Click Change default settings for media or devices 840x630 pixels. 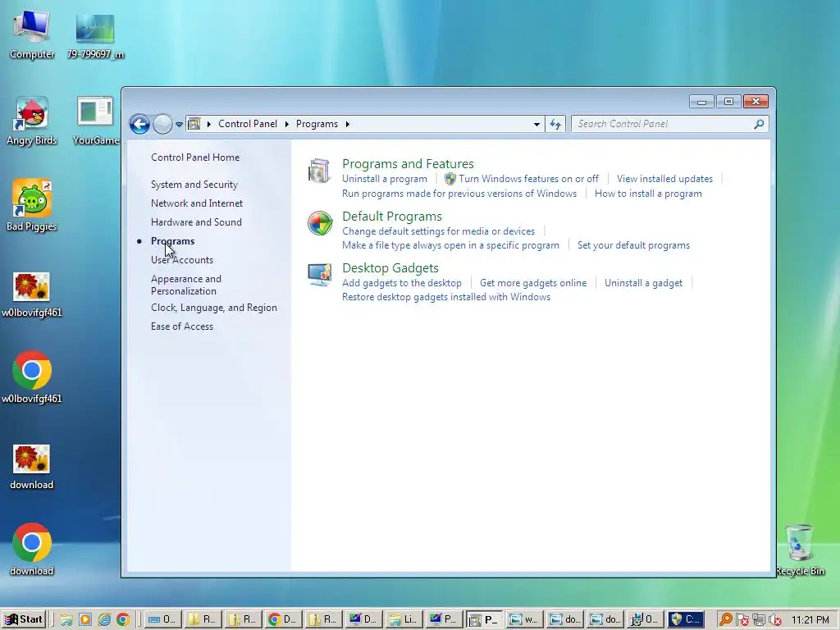[438, 231]
